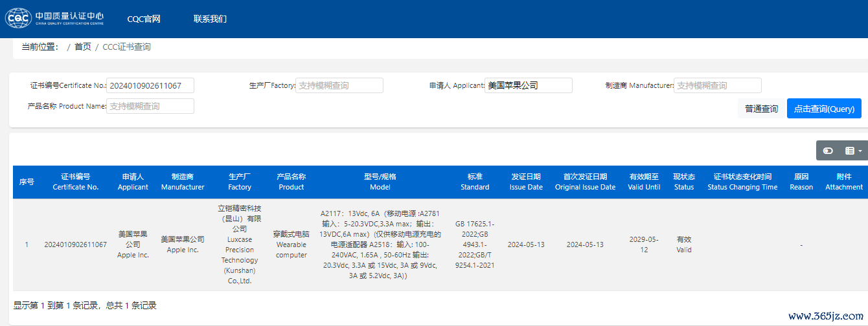Image resolution: width=868 pixels, height=326 pixels.
Task: Click 原因 Reason column header
Action: [x=801, y=182]
